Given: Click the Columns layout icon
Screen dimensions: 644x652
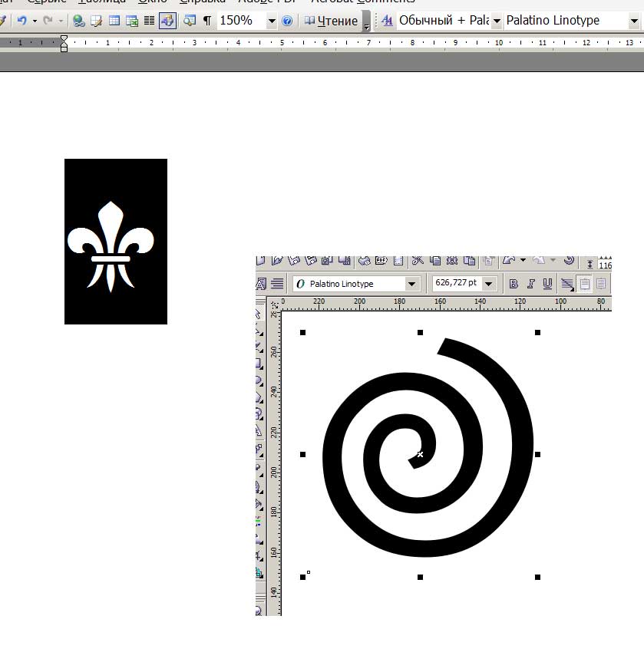Looking at the screenshot, I should (x=150, y=21).
